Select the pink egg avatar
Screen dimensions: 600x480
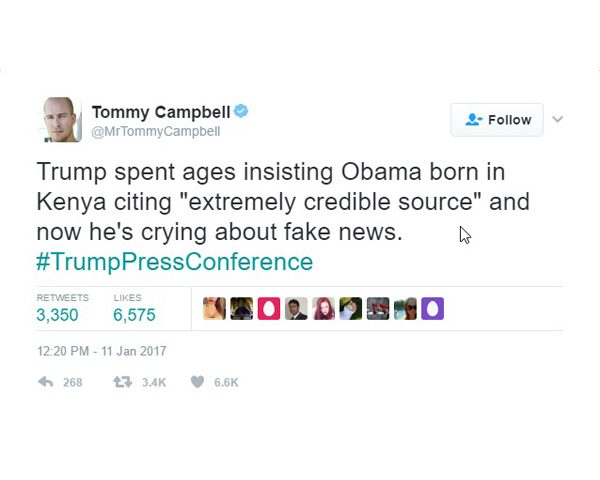tap(268, 308)
